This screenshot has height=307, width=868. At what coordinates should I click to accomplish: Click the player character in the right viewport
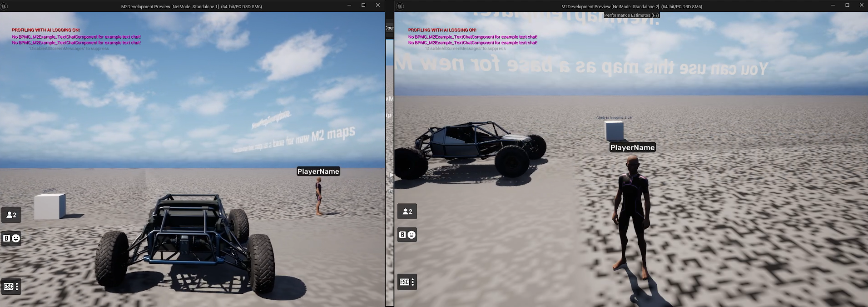pyautogui.click(x=631, y=214)
